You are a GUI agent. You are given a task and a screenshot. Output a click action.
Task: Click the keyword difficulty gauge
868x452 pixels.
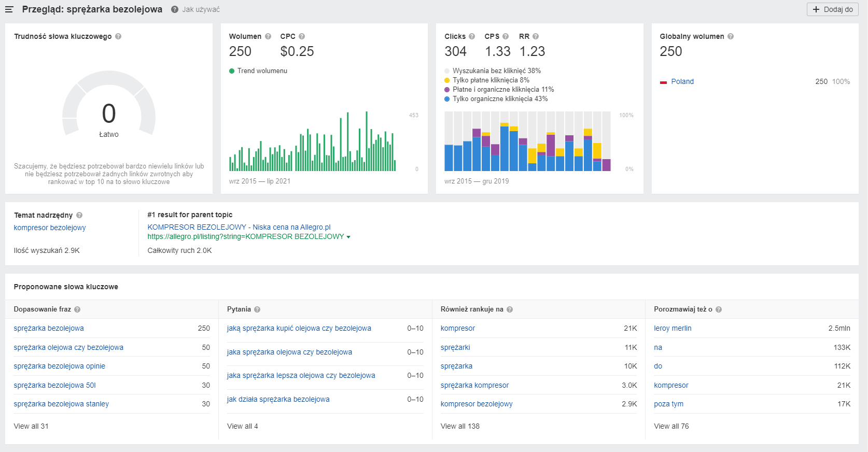point(109,104)
